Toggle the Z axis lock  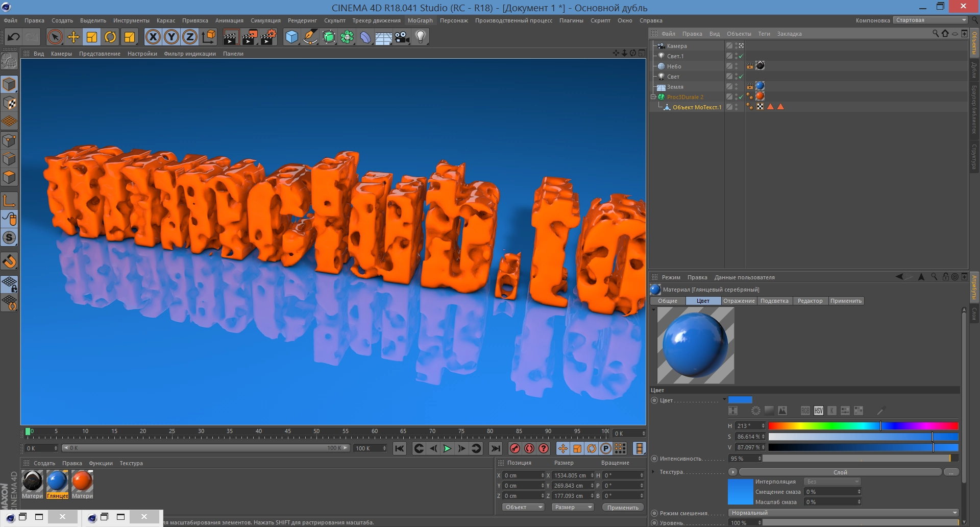coord(190,37)
